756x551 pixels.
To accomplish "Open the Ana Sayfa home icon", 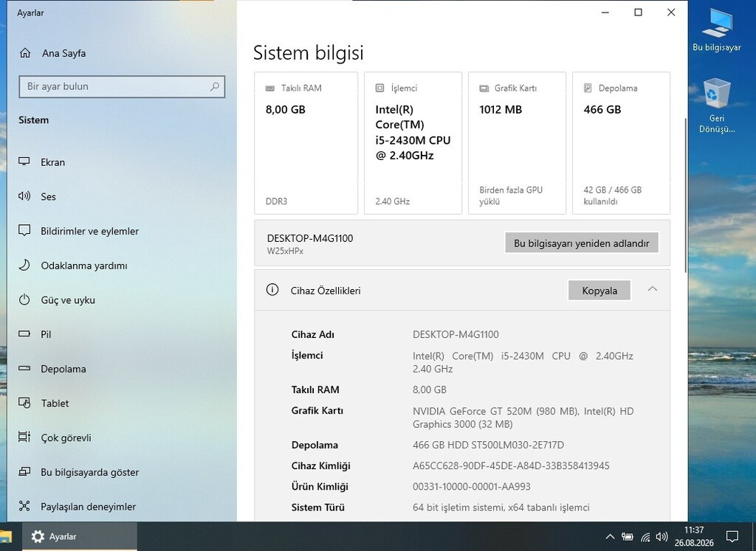I will (x=25, y=53).
